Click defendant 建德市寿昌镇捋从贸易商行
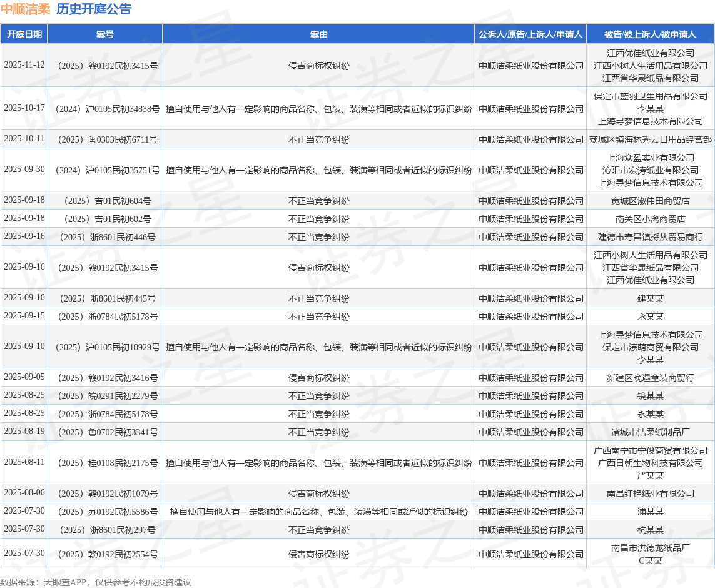715x588 pixels. [650, 237]
